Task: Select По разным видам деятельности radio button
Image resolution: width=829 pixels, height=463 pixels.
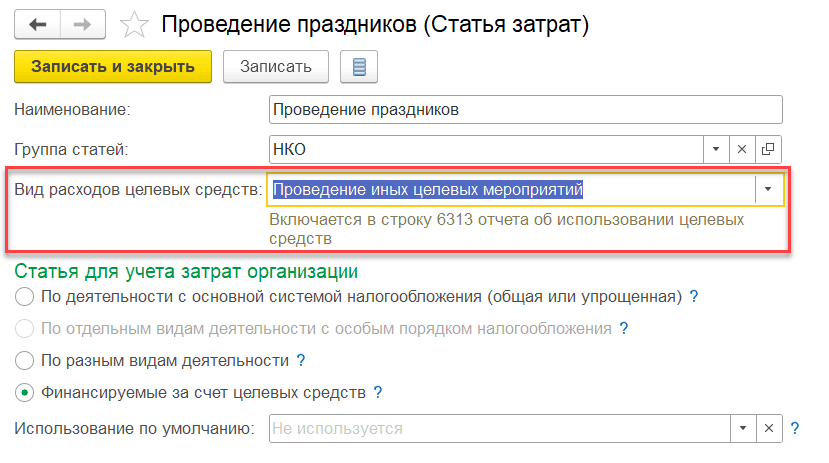Action: pyautogui.click(x=24, y=360)
